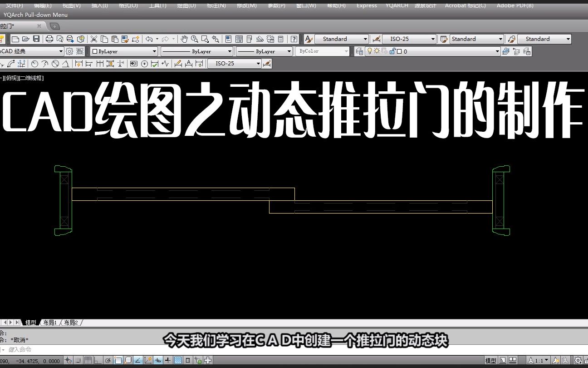This screenshot has width=588, height=368.
Task: Click the Center Mark tool icon
Action: point(145,64)
